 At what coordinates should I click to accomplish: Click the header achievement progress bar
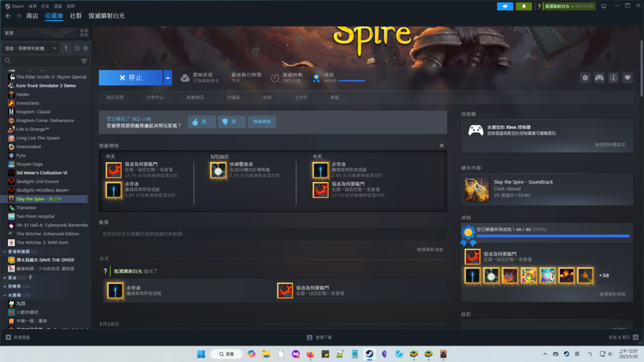pos(352,81)
